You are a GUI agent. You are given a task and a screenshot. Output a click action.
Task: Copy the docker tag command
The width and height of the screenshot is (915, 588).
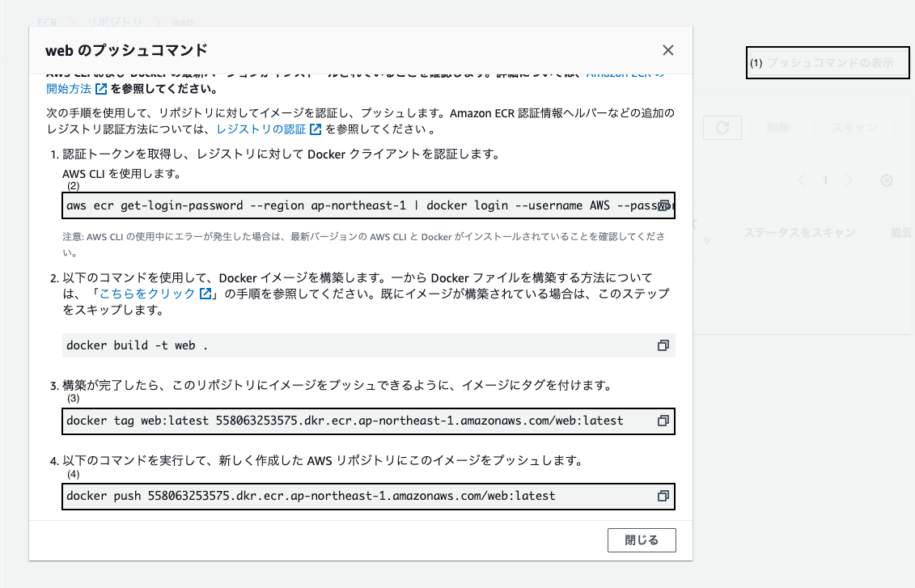point(663,421)
